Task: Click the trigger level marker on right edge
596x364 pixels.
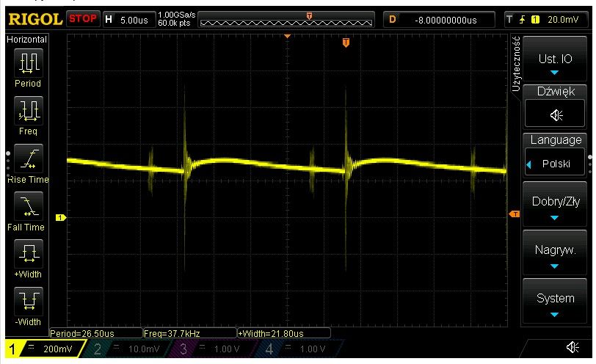Action: (x=515, y=214)
